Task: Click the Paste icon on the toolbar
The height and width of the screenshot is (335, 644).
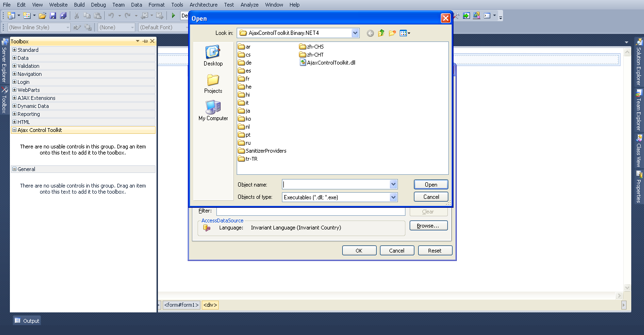Action: click(98, 16)
